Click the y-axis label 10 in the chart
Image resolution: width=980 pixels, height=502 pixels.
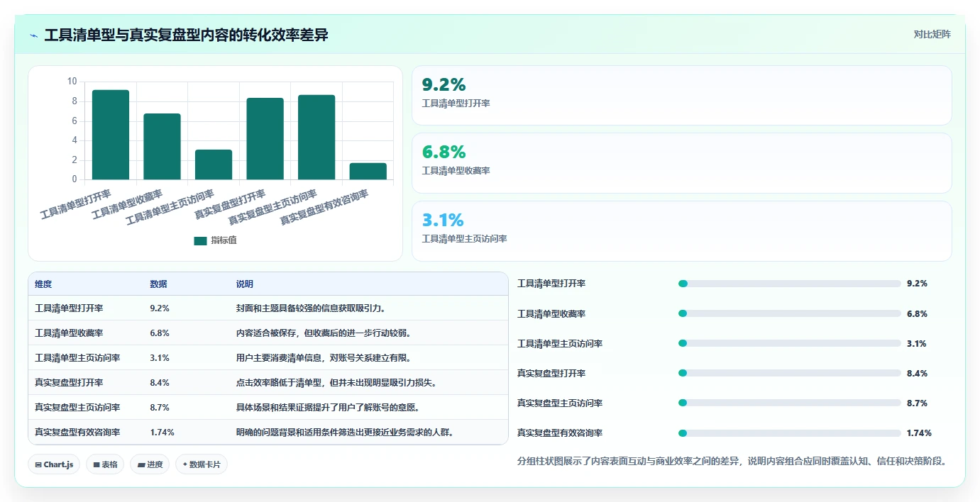click(x=72, y=82)
